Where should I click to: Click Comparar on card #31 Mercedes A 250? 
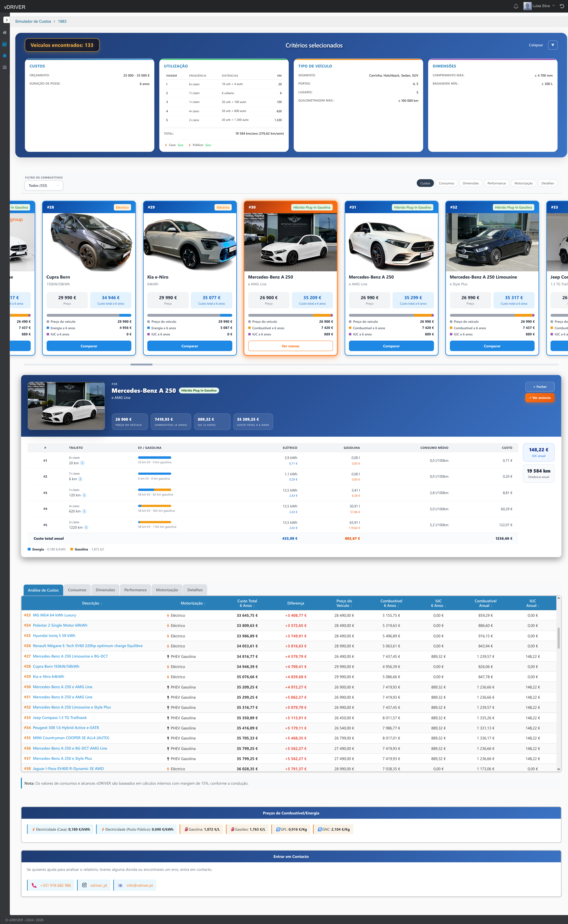[x=391, y=346]
